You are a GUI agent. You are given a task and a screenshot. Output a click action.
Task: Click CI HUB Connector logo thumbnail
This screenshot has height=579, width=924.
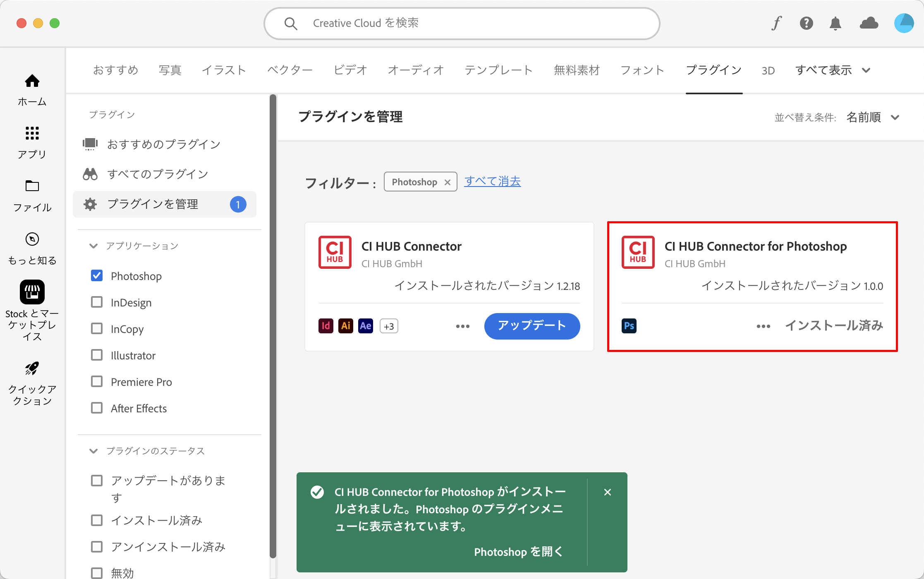335,252
